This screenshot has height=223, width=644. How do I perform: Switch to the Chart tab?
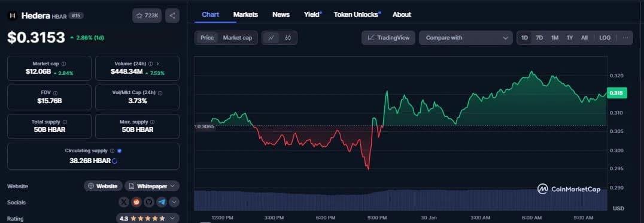tap(210, 14)
